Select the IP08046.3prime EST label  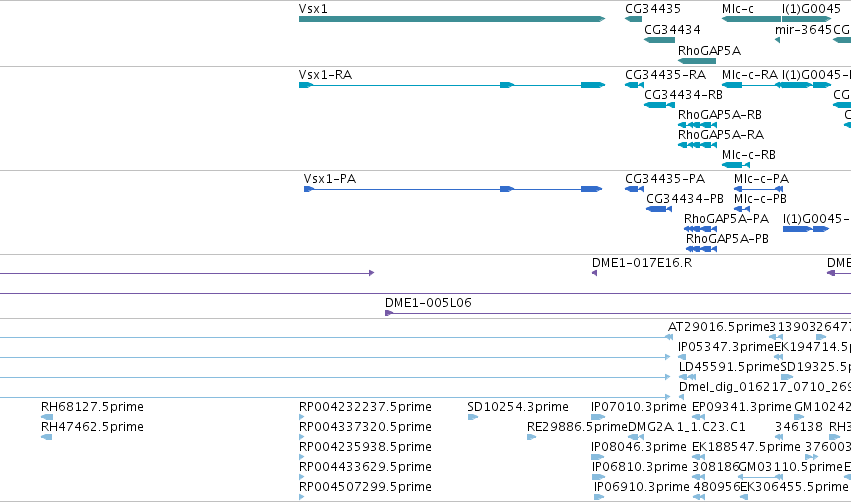(639, 447)
